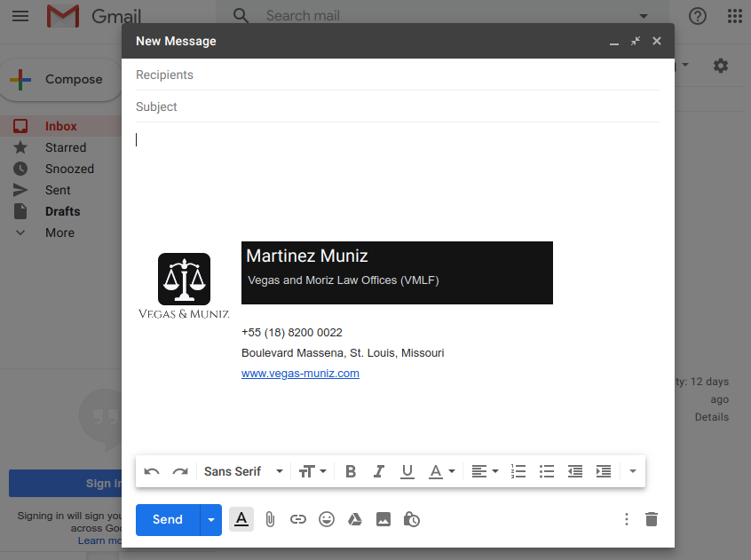Discard draft with the trash icon
This screenshot has width=751, height=560.
point(652,519)
